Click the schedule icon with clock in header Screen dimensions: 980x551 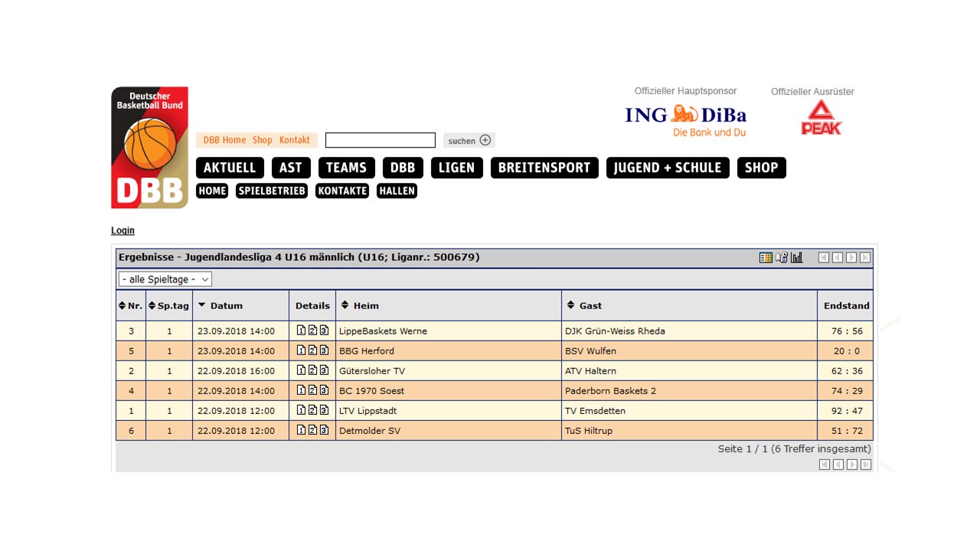[x=781, y=258]
